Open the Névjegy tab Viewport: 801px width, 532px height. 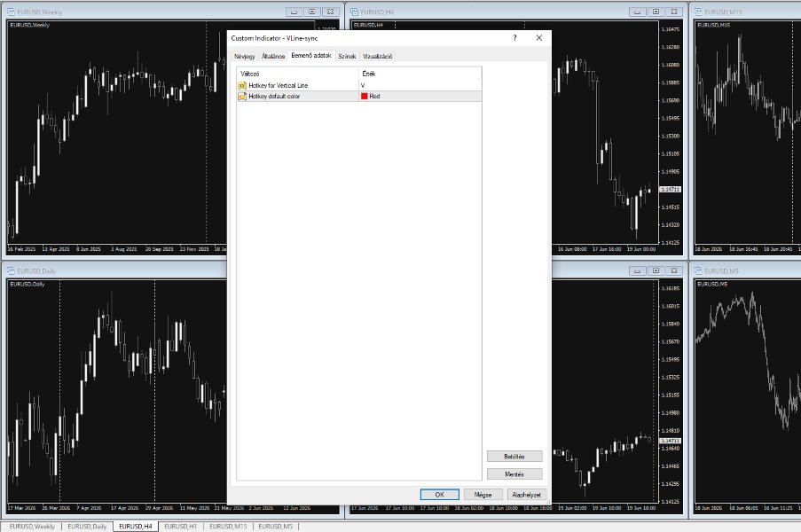pyautogui.click(x=245, y=56)
